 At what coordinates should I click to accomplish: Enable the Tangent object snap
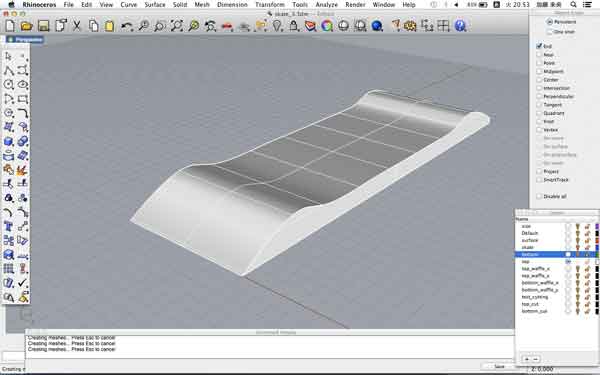539,104
